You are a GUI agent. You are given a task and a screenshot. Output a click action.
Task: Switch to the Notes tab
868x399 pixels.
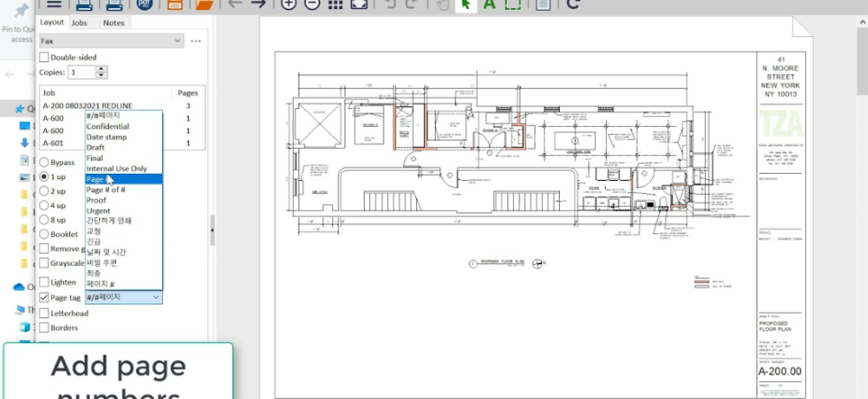(113, 23)
